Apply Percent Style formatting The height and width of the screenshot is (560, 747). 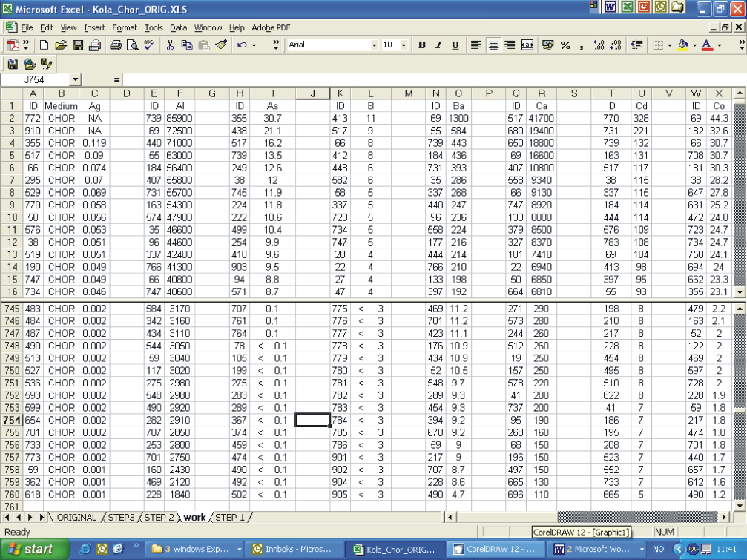tap(565, 45)
